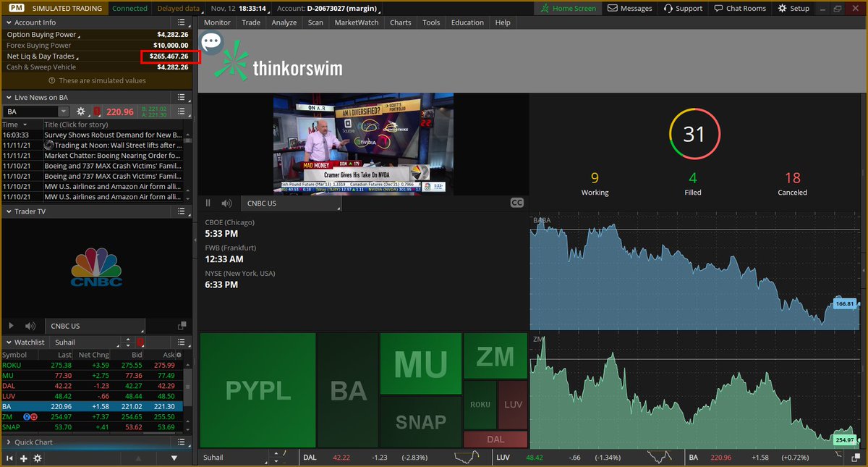The image size is (868, 467).
Task: Collapse the Trader TV gadget
Action: [8, 211]
